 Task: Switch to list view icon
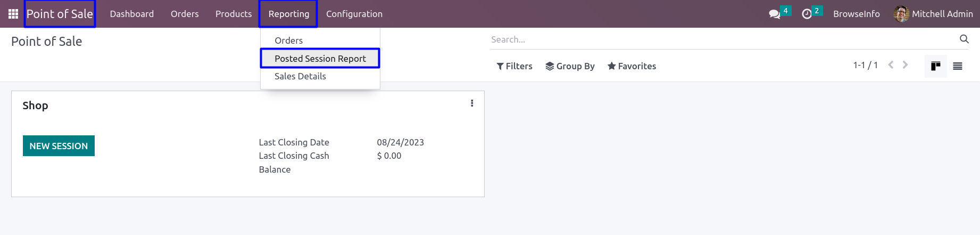click(958, 66)
